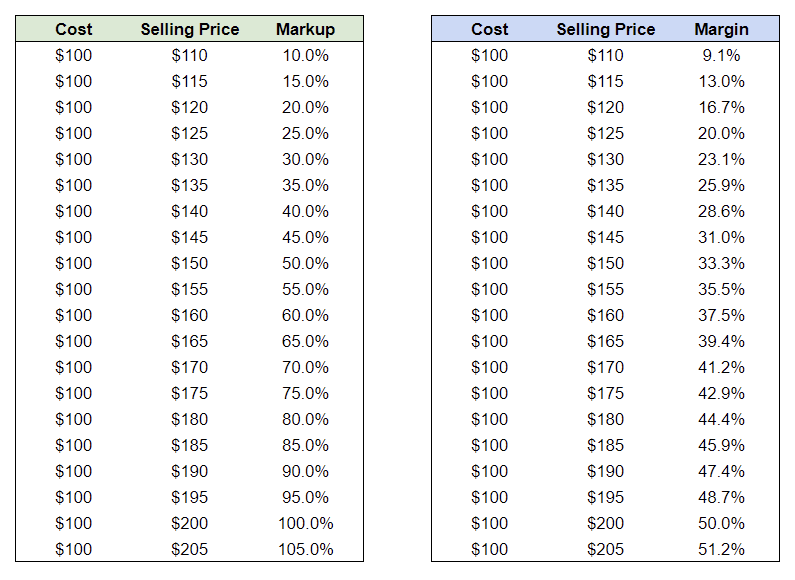This screenshot has height=580, width=795.
Task: Select the 51.2% margin cell
Action: [x=721, y=549]
